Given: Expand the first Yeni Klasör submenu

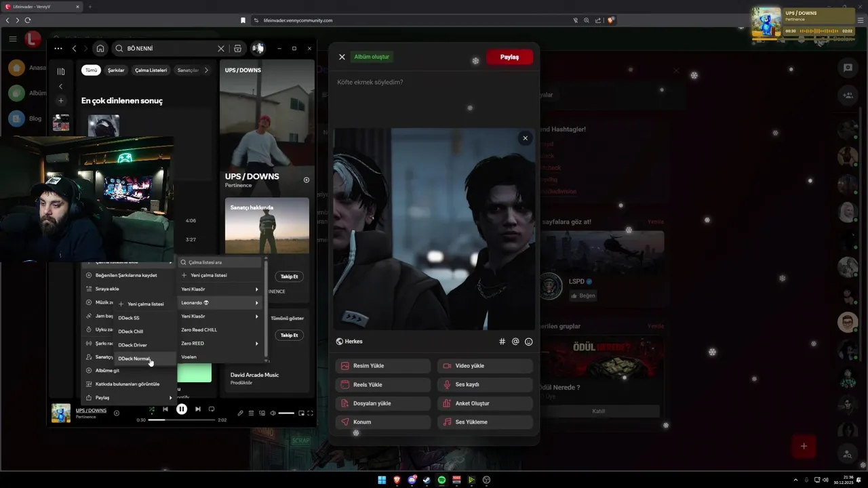Looking at the screenshot, I should [x=220, y=289].
